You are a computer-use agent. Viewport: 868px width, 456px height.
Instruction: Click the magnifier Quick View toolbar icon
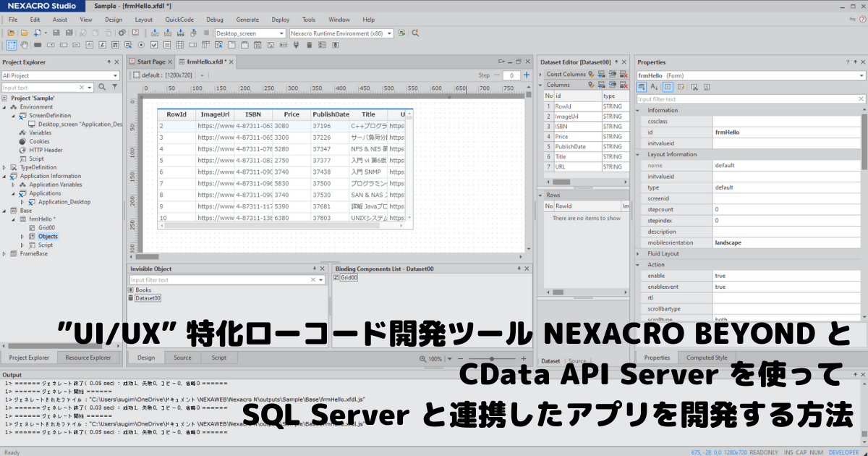pos(415,33)
